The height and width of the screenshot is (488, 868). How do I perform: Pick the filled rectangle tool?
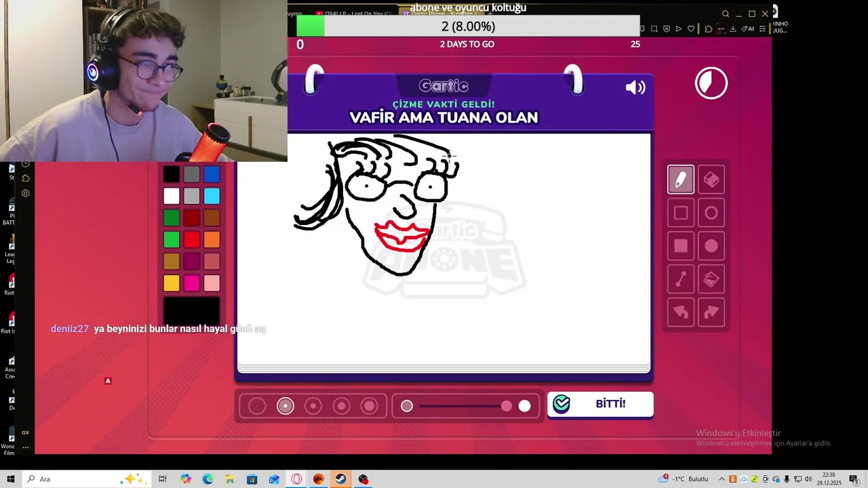coord(680,246)
